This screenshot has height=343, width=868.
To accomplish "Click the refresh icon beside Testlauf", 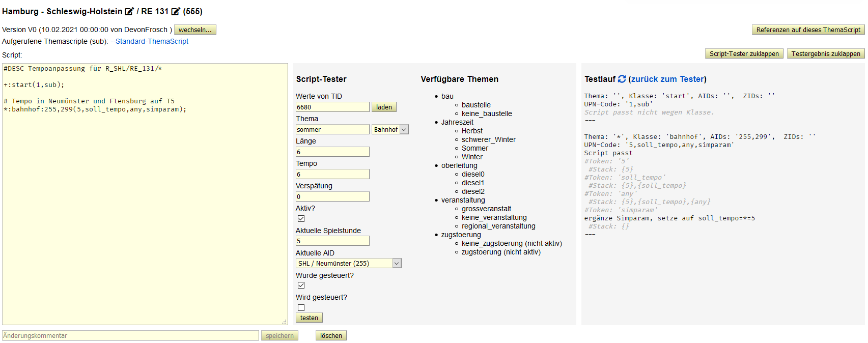I will pos(622,79).
